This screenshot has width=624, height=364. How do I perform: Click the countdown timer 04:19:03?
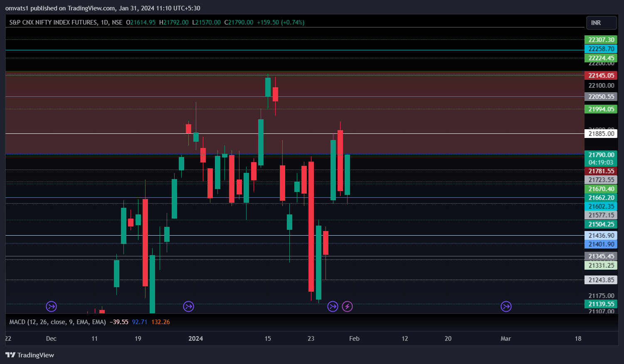pyautogui.click(x=601, y=162)
